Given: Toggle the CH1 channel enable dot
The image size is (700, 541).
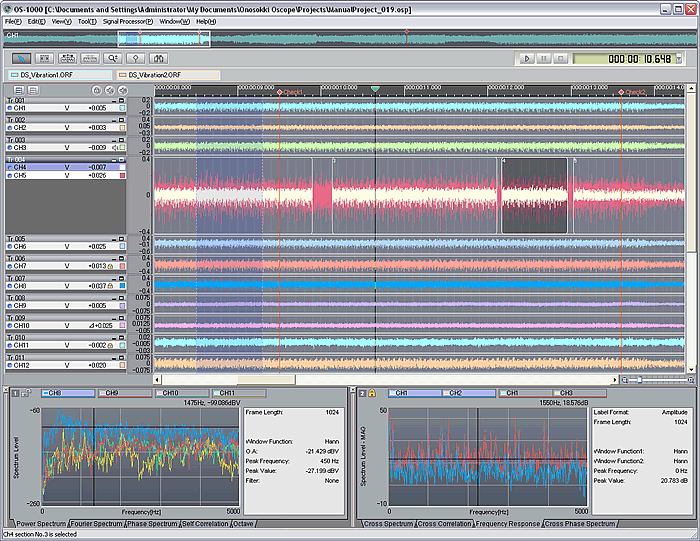Looking at the screenshot, I should (9, 108).
